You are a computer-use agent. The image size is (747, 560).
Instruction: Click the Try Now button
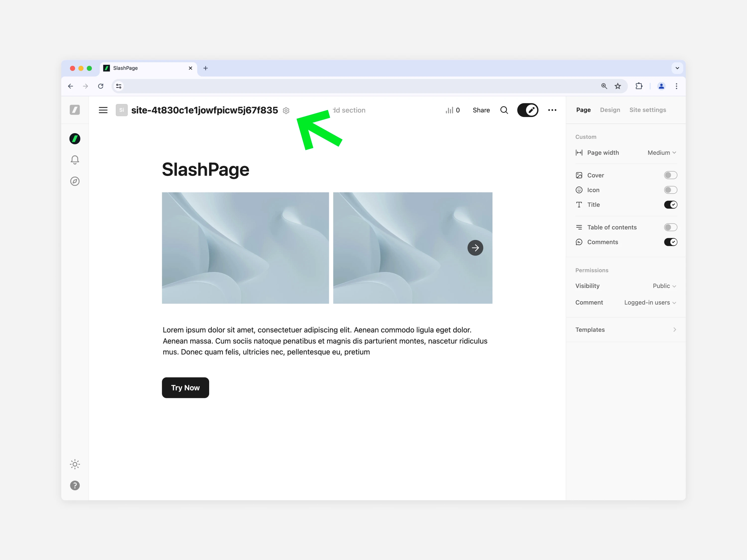186,388
